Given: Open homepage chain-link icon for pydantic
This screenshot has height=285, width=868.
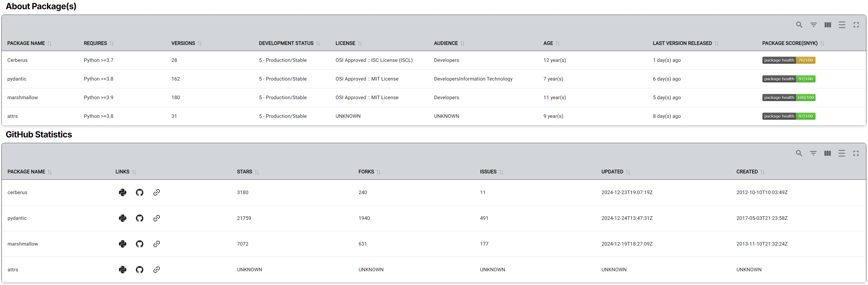Looking at the screenshot, I should tap(156, 218).
